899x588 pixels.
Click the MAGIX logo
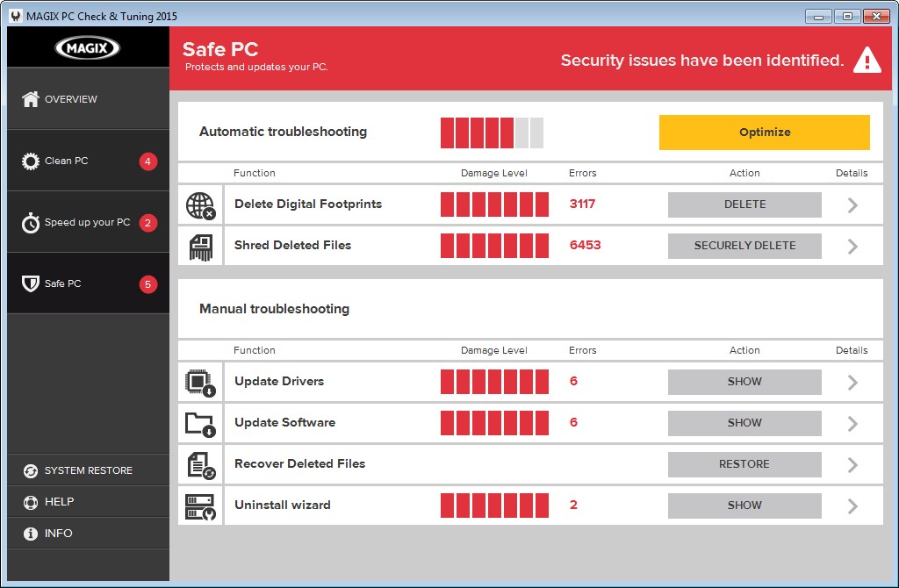click(87, 47)
